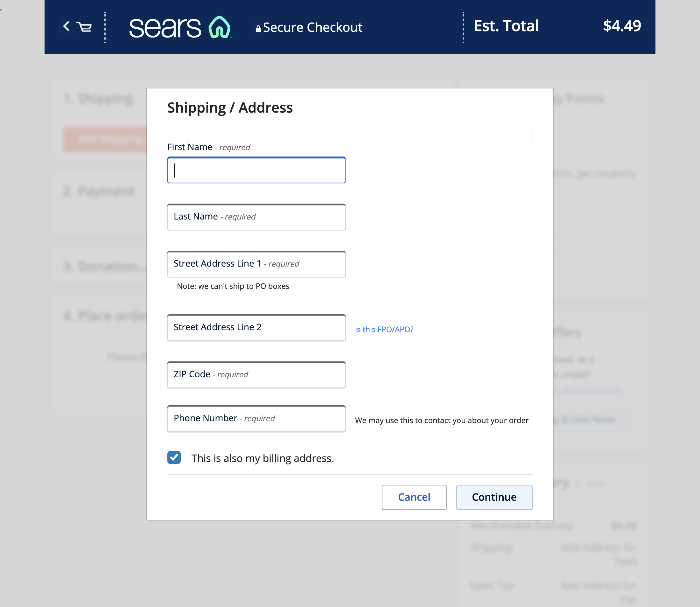This screenshot has width=700, height=607.
Task: Click in the First Name field
Action: pos(256,170)
